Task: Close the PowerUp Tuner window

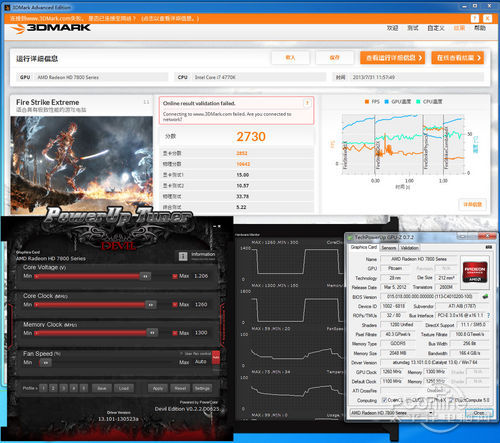Action: 219,226
